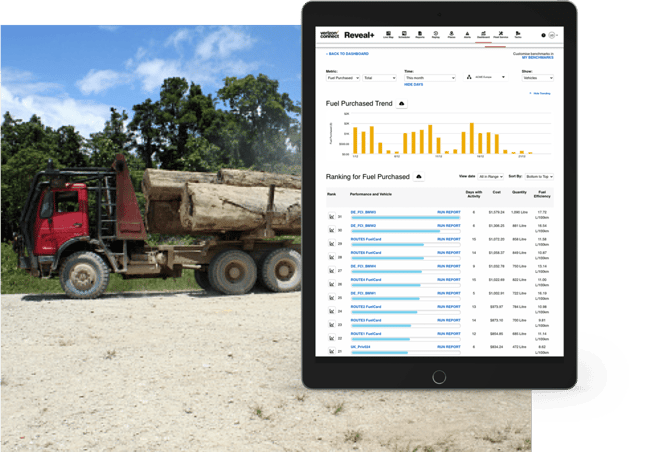Click the first bar in the trend chart
650x452 pixels.
355,141
